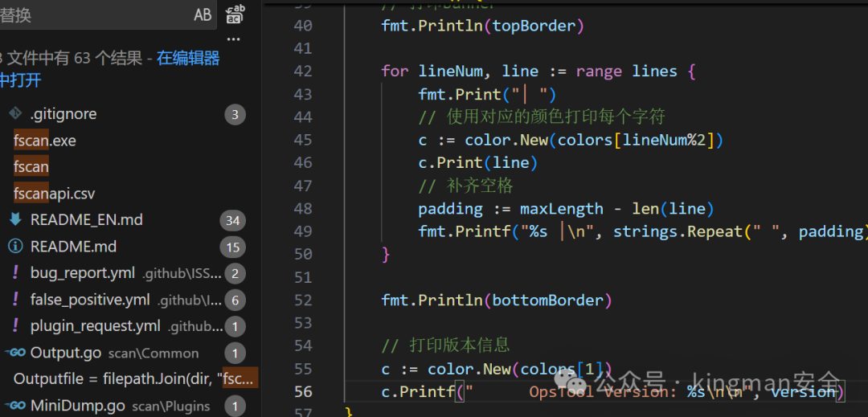
Task: Click the README_EN.md count badge 34
Action: click(232, 221)
